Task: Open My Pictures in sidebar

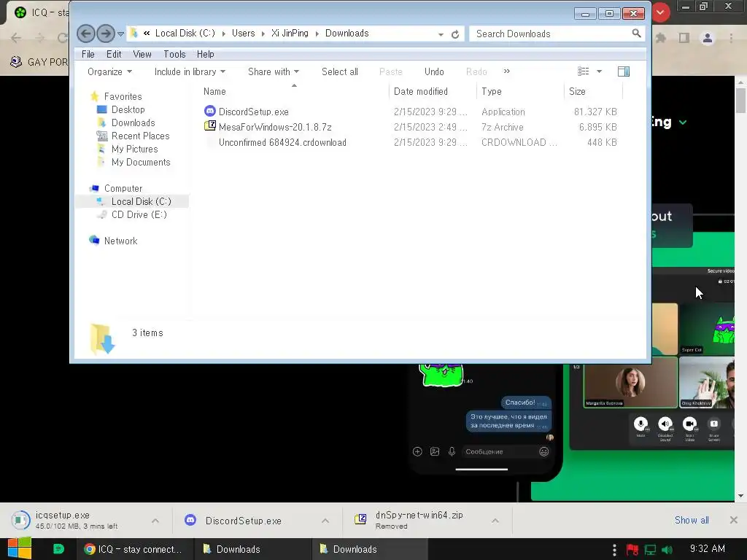Action: click(134, 149)
